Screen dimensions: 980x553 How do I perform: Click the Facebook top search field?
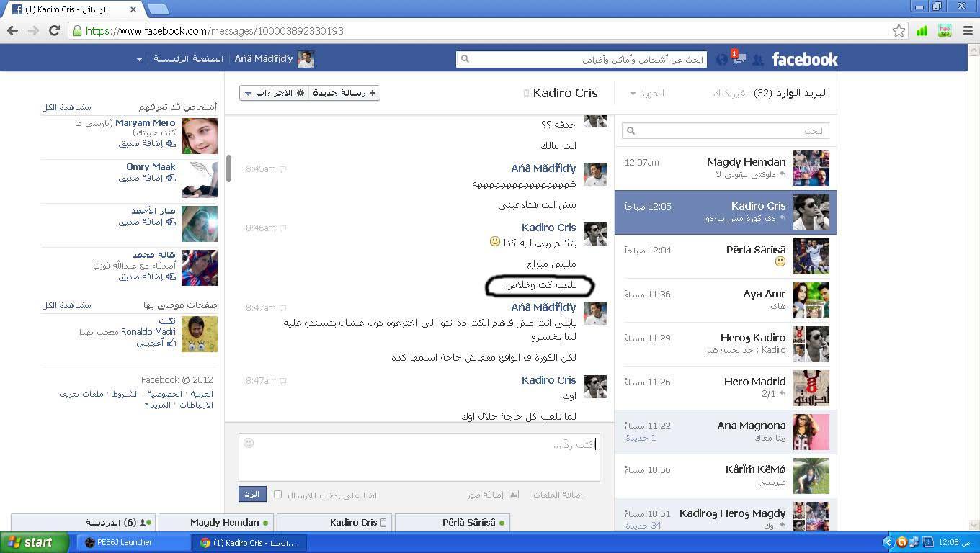pyautogui.click(x=581, y=59)
